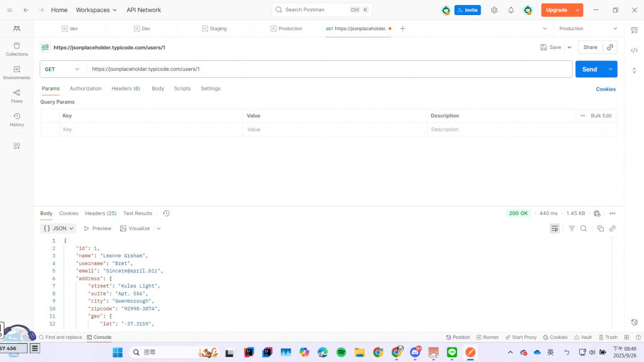Click the Send button
The height and width of the screenshot is (362, 644).
590,69
